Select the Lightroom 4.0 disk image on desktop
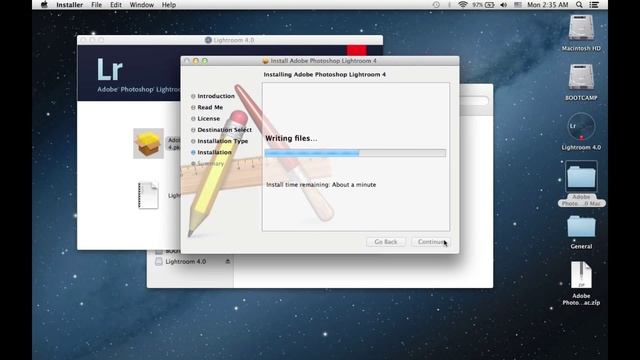 pos(581,127)
